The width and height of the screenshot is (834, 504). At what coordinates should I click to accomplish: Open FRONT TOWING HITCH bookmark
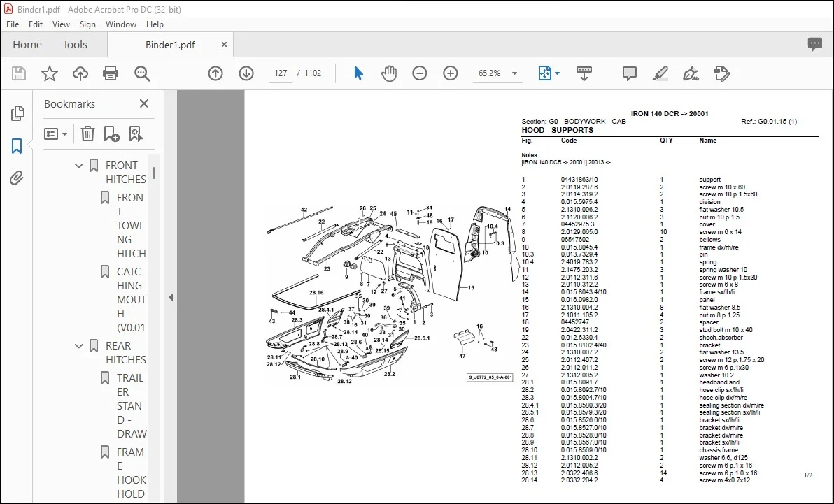point(131,225)
